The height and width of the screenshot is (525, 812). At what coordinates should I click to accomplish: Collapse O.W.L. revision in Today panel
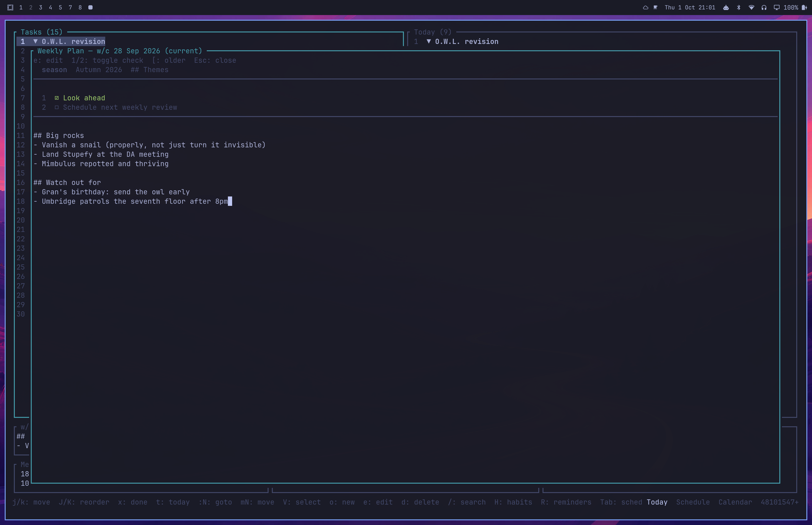(x=429, y=42)
